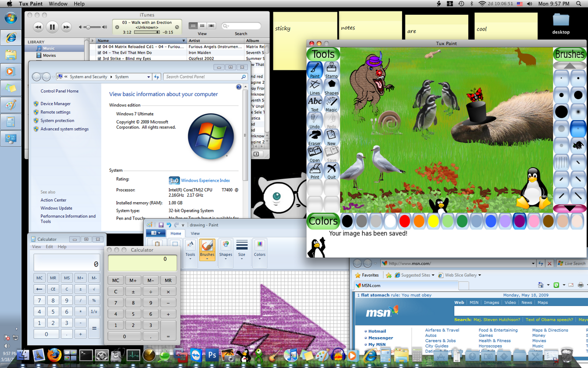The height and width of the screenshot is (368, 588).
Task: Start a New drawing in Tux Paint
Action: tap(331, 138)
